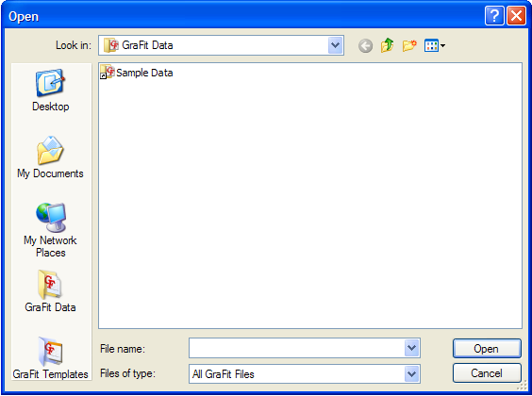Open the Desktop shortcut in places bar
Screen dimensions: 532x396
click(51, 91)
